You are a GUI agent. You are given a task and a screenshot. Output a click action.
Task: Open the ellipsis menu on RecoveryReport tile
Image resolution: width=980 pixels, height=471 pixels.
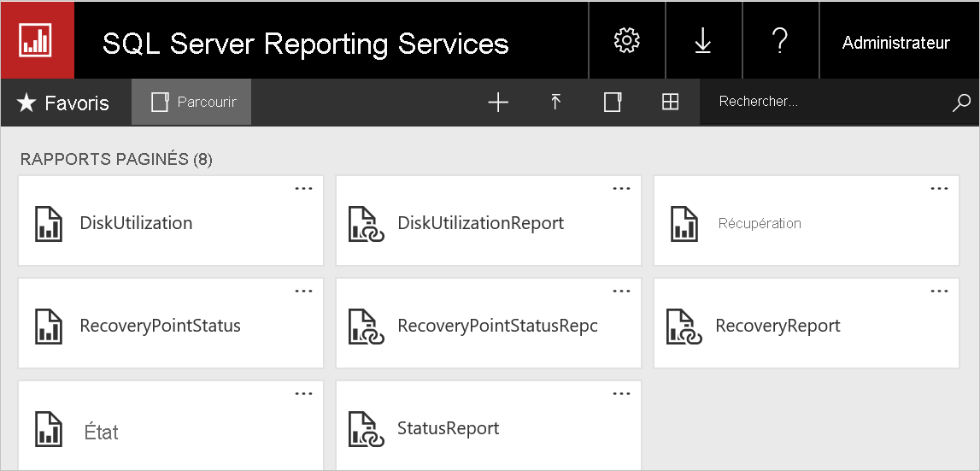(x=939, y=291)
